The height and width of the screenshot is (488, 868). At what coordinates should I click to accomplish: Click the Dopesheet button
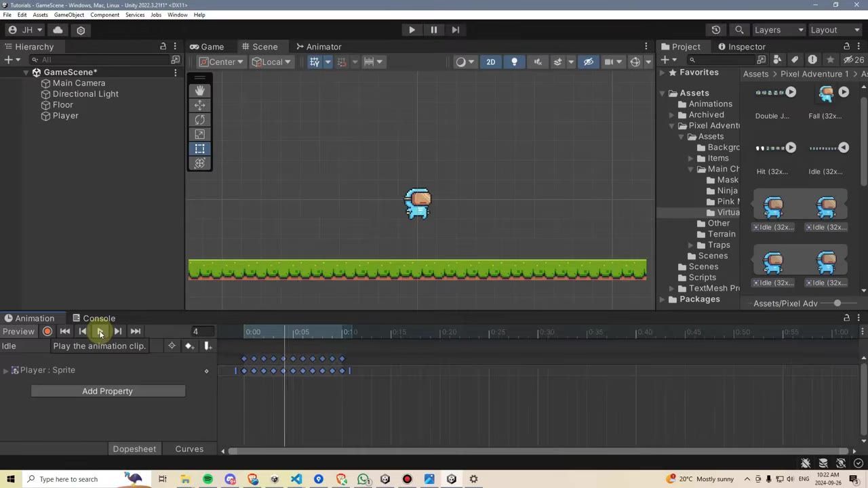(x=134, y=449)
